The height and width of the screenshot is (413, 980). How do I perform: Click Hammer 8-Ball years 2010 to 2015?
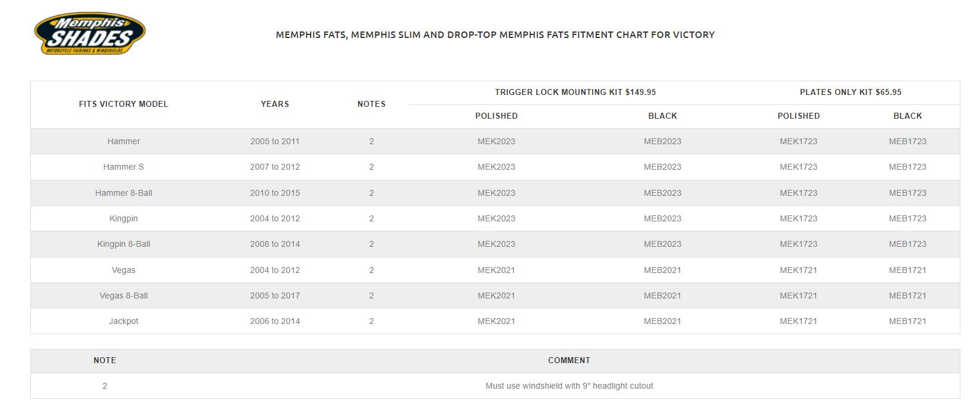pyautogui.click(x=274, y=193)
